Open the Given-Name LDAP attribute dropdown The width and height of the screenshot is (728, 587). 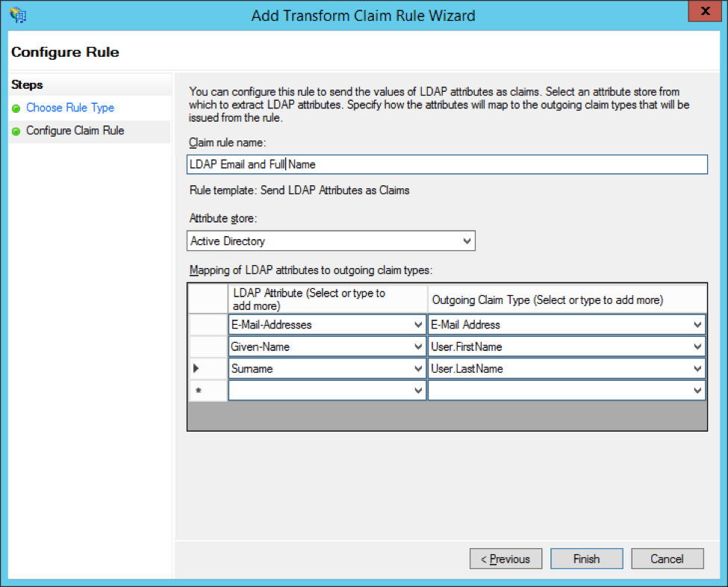point(418,347)
